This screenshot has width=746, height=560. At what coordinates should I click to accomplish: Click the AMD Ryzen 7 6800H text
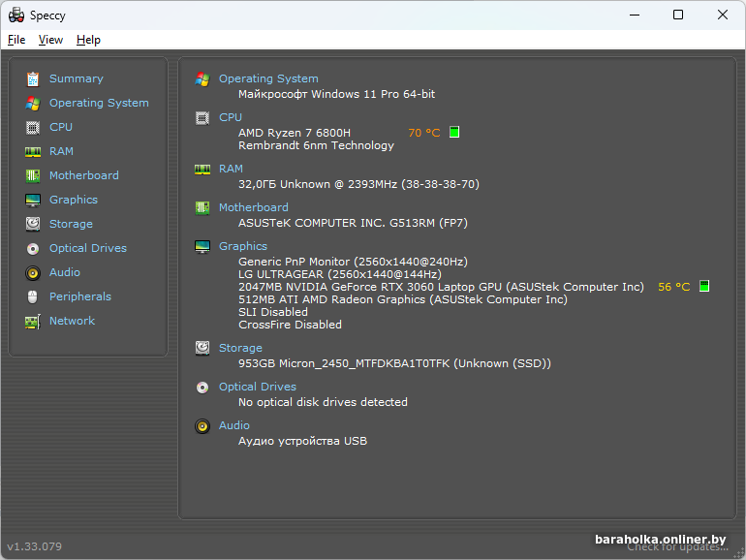tap(294, 133)
